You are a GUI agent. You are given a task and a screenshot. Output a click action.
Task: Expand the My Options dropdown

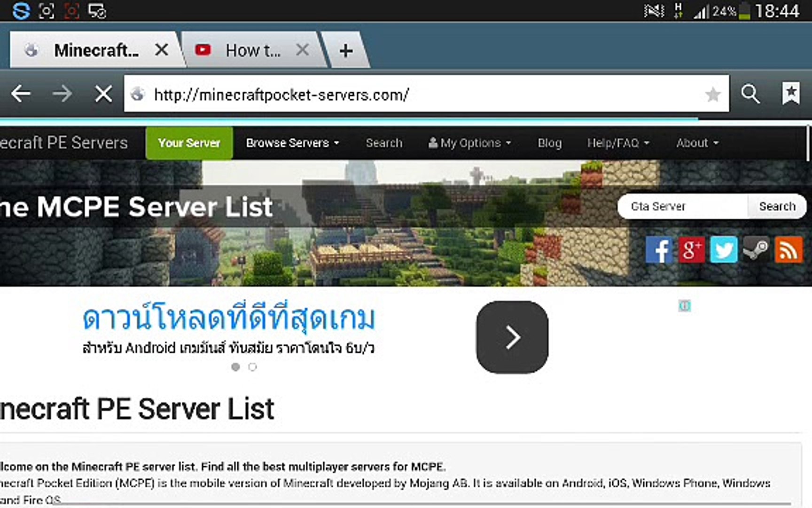tap(469, 143)
